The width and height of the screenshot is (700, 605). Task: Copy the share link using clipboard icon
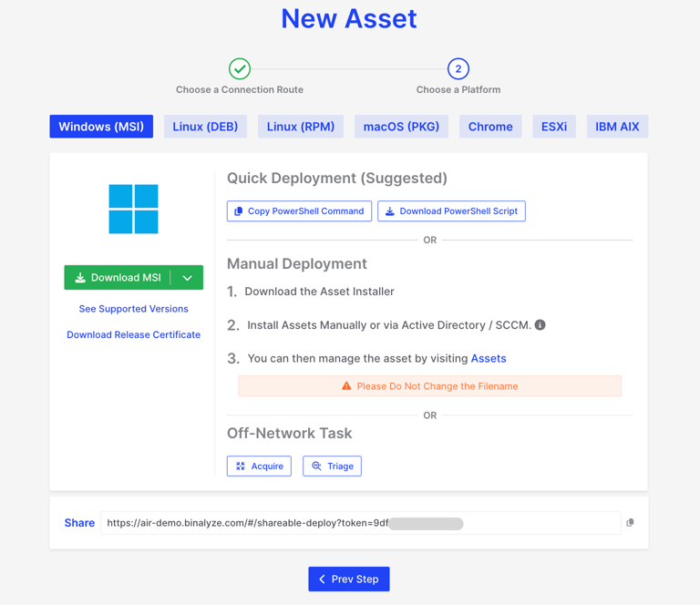pos(630,523)
